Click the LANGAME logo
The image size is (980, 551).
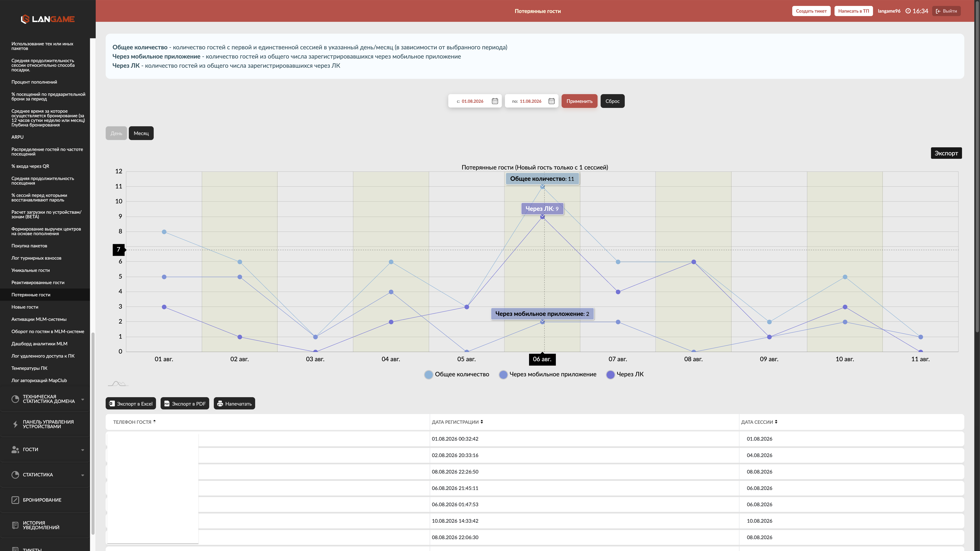pyautogui.click(x=47, y=19)
